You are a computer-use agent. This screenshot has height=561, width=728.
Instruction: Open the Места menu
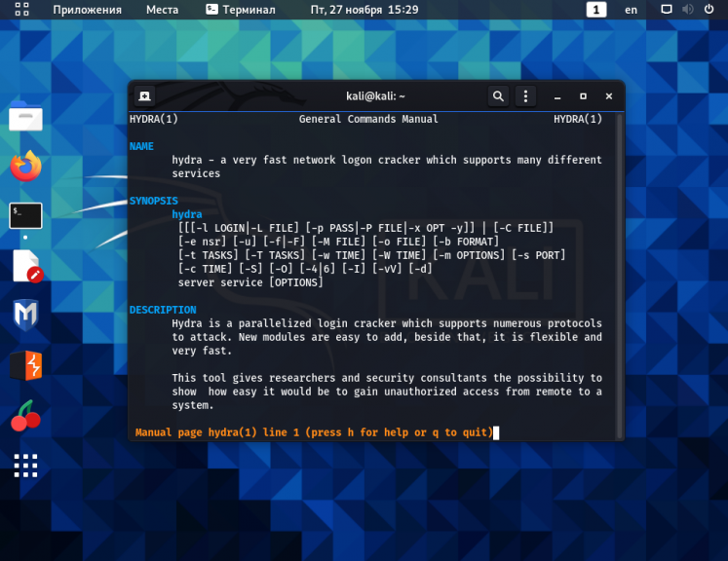(x=162, y=10)
